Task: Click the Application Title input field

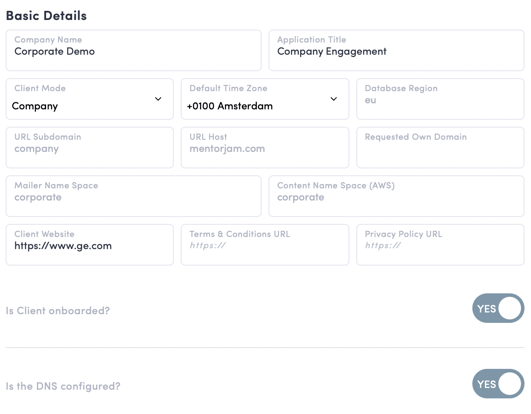Action: click(x=396, y=50)
